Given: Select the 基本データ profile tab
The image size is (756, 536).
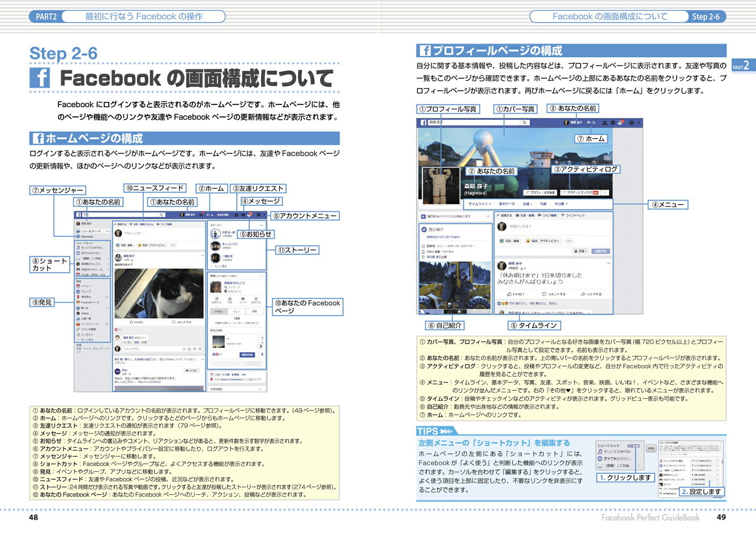Looking at the screenshot, I should pos(507,204).
